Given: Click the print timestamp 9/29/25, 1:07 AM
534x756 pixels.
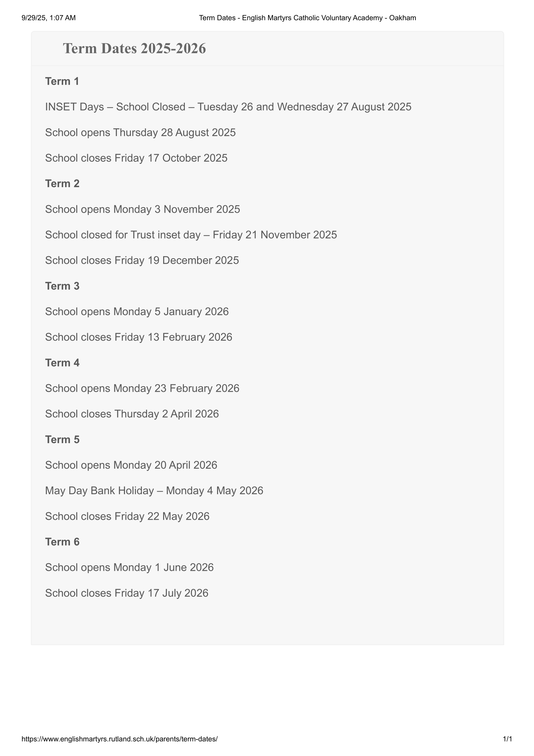Looking at the screenshot, I should 49,18.
